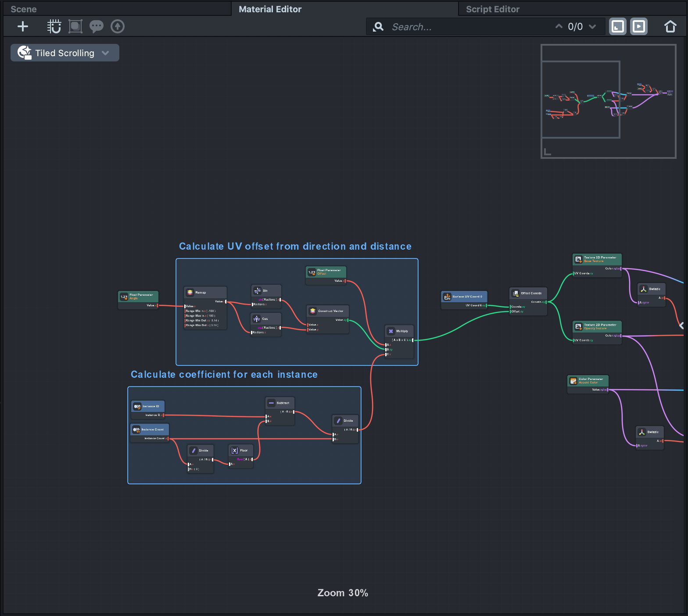688x616 pixels.
Task: Click the speech bubble comment icon
Action: (x=96, y=27)
